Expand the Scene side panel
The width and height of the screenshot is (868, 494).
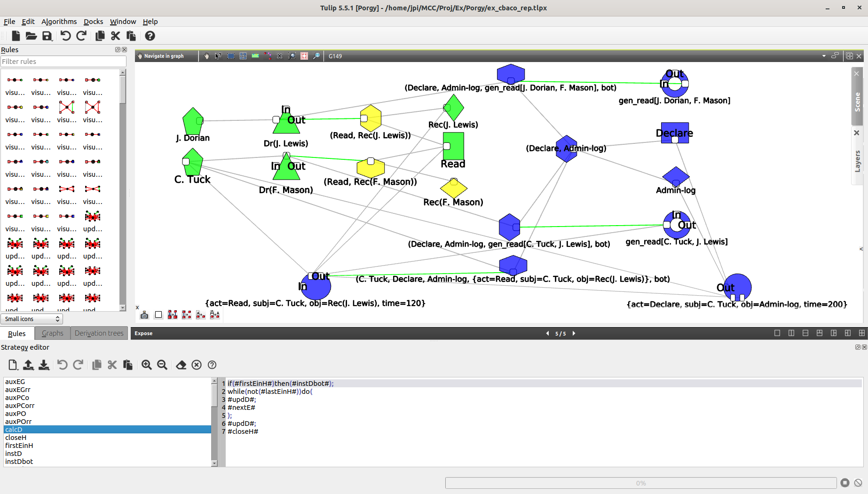click(x=857, y=102)
